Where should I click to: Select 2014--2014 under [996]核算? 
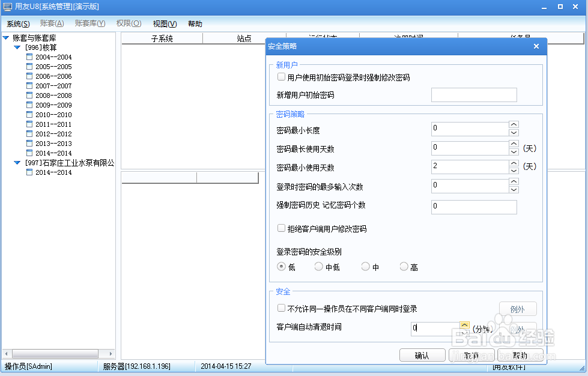(x=53, y=153)
